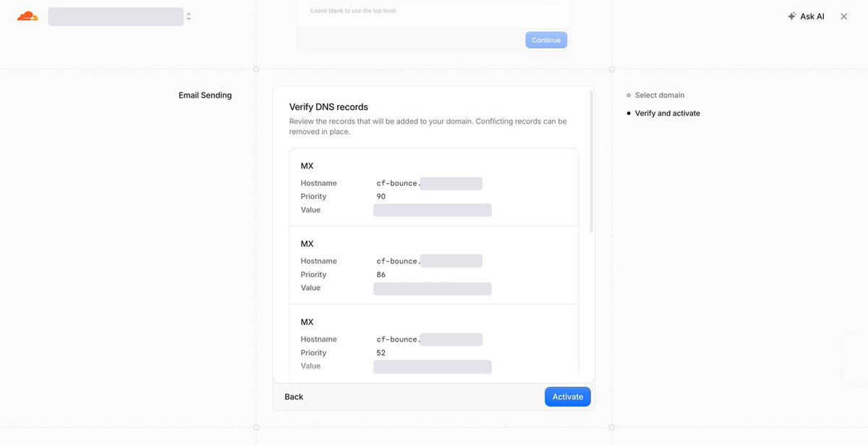Click the hostname of the priority 90 record
This screenshot has width=868, height=445.
(x=429, y=183)
